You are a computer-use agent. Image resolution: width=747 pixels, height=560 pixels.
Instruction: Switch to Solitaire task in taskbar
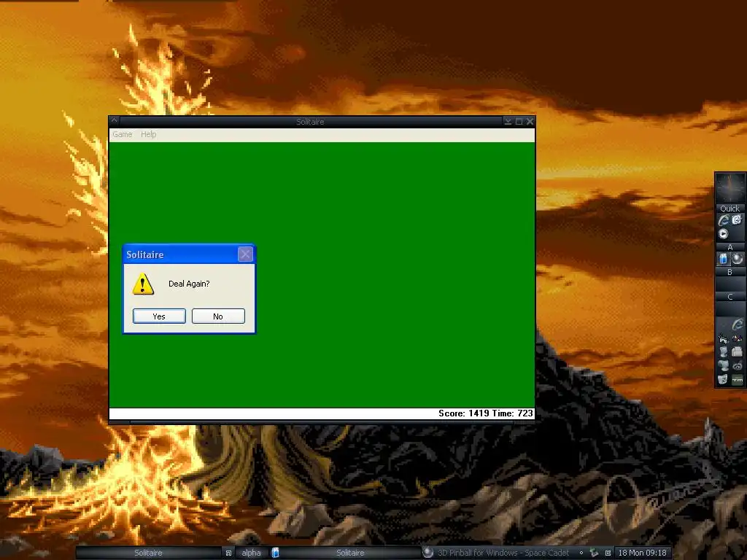pyautogui.click(x=350, y=553)
